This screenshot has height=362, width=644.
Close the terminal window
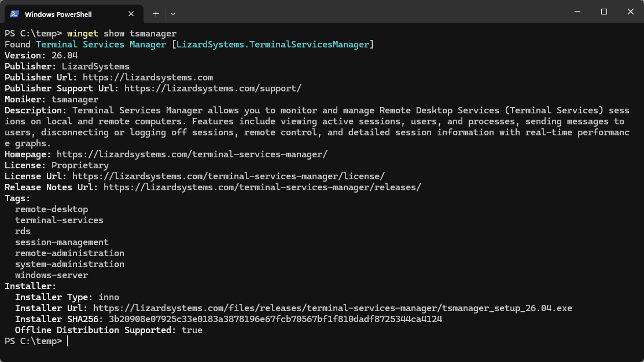(x=630, y=12)
